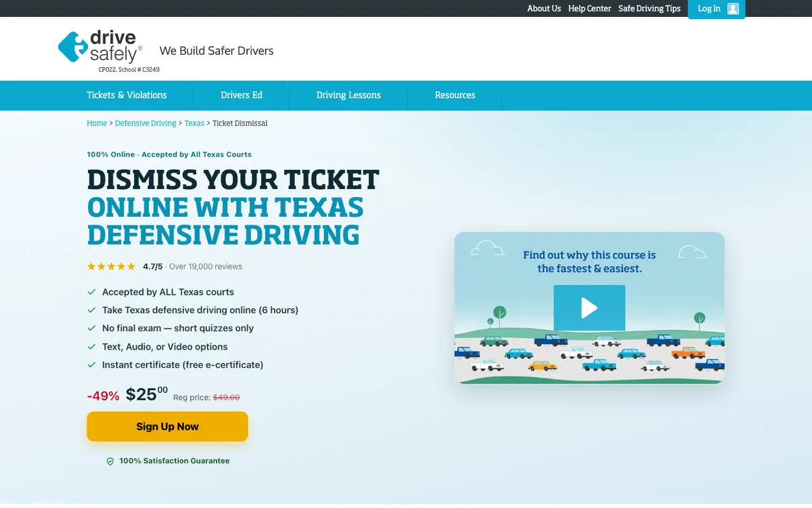Click the Sign Up Now button

click(167, 427)
